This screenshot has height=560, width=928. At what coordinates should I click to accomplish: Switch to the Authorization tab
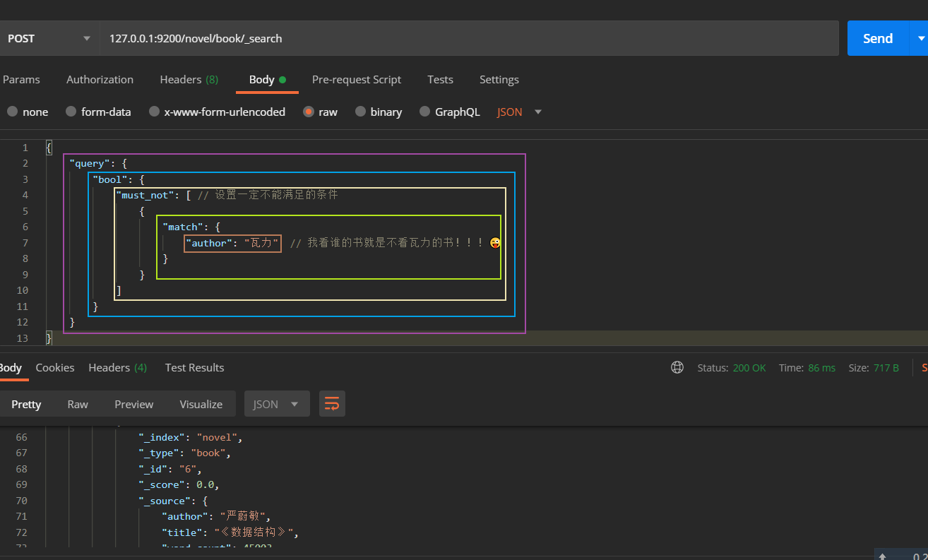(100, 79)
